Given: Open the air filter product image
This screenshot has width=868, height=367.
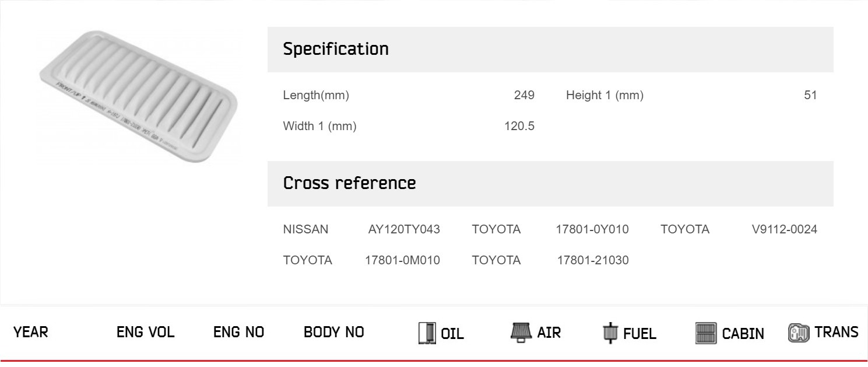Looking at the screenshot, I should (x=138, y=96).
